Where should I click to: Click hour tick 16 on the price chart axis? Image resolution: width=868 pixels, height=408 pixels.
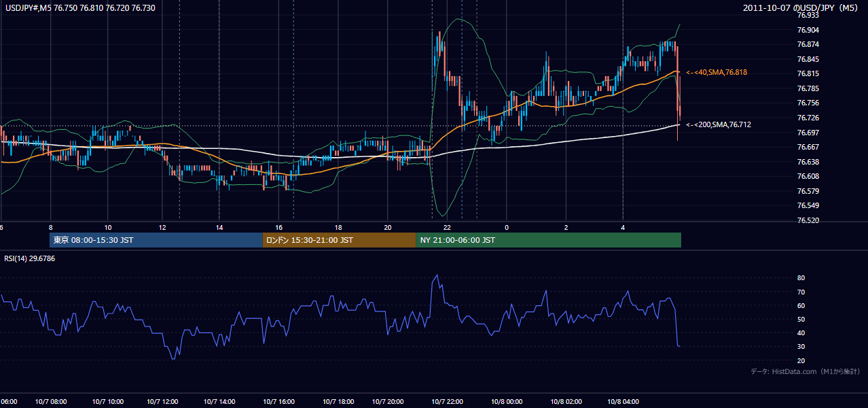(278, 227)
